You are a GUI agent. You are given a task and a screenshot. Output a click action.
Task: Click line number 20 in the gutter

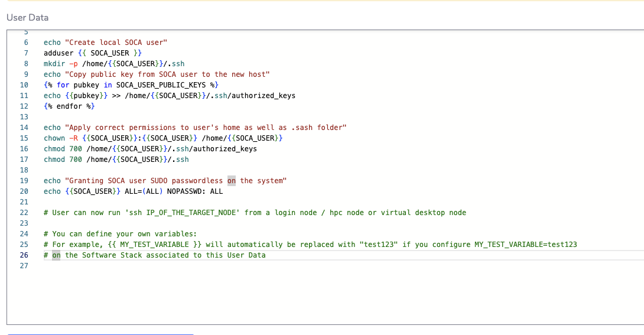(x=24, y=191)
